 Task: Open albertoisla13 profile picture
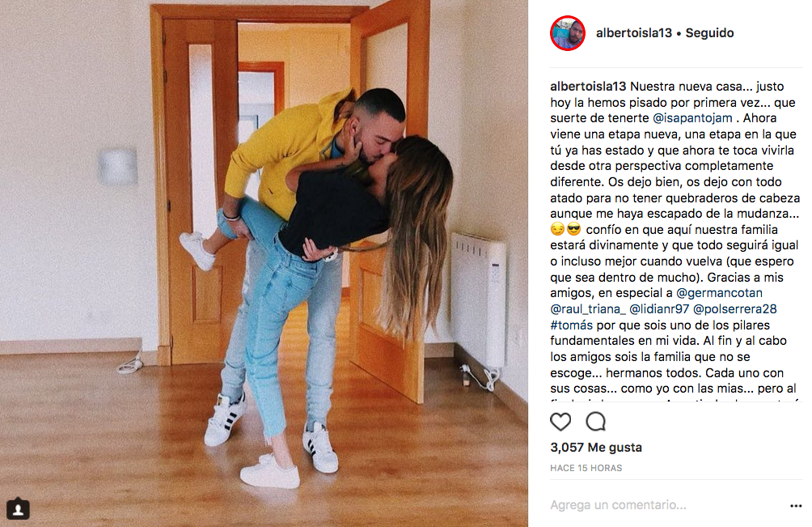pyautogui.click(x=568, y=33)
